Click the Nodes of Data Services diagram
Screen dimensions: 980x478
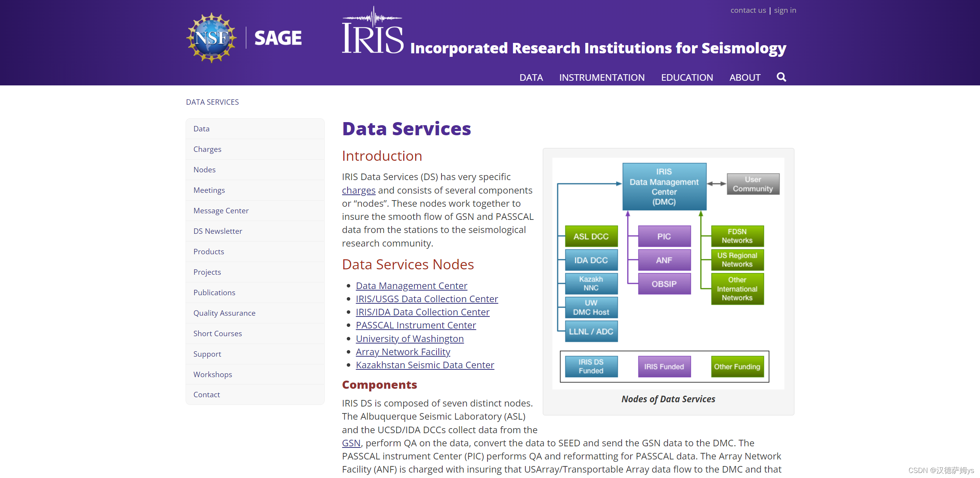click(668, 272)
